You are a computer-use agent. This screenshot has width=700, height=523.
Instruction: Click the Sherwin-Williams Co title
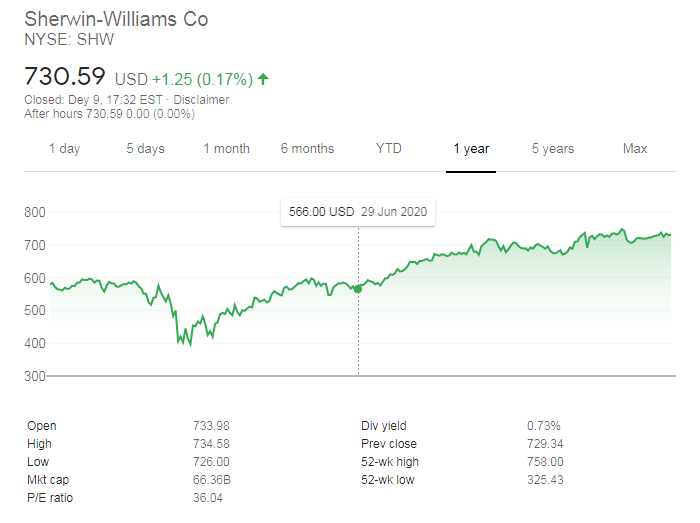click(x=116, y=19)
